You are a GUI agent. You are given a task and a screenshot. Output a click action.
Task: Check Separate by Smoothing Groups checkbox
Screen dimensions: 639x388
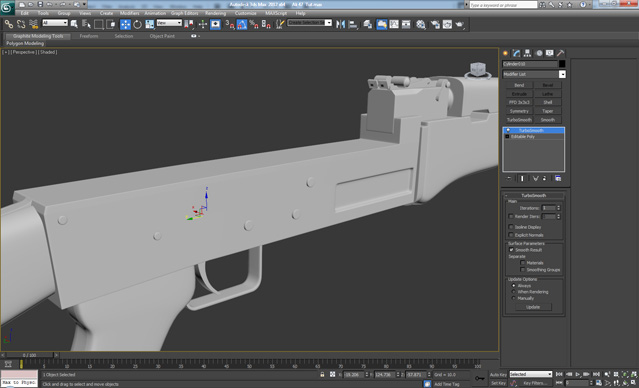(x=522, y=270)
